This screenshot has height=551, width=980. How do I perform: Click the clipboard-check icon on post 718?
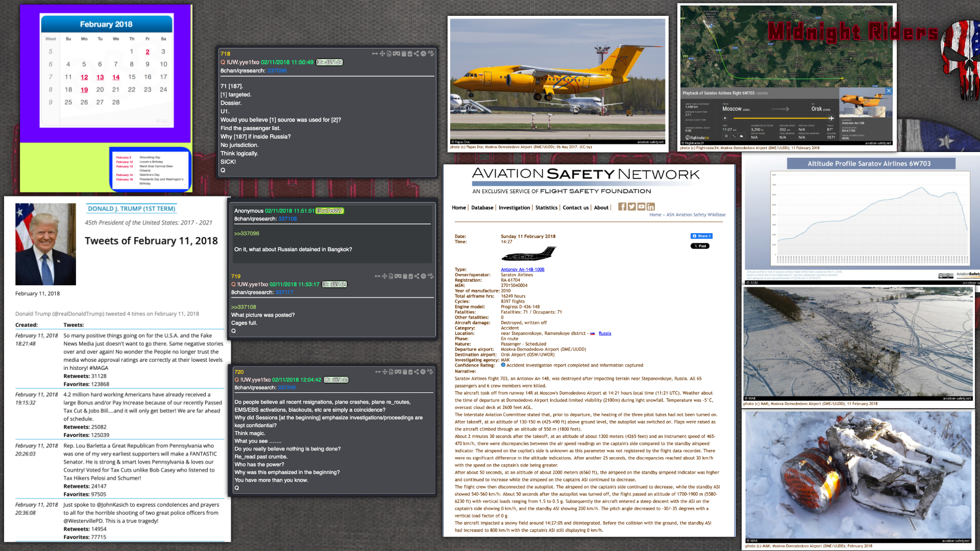pyautogui.click(x=410, y=54)
